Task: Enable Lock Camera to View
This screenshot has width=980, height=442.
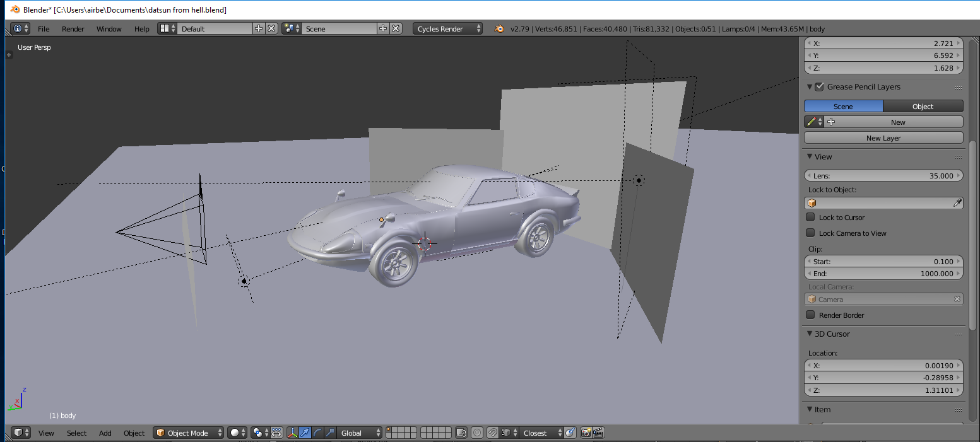Action: (x=810, y=233)
